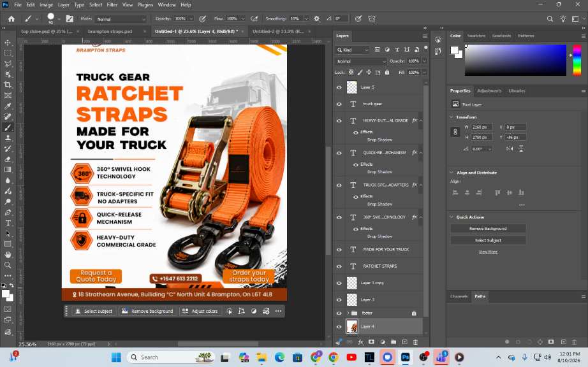
Task: Hide the RATCHET STRAPS layer
Action: coord(339,266)
